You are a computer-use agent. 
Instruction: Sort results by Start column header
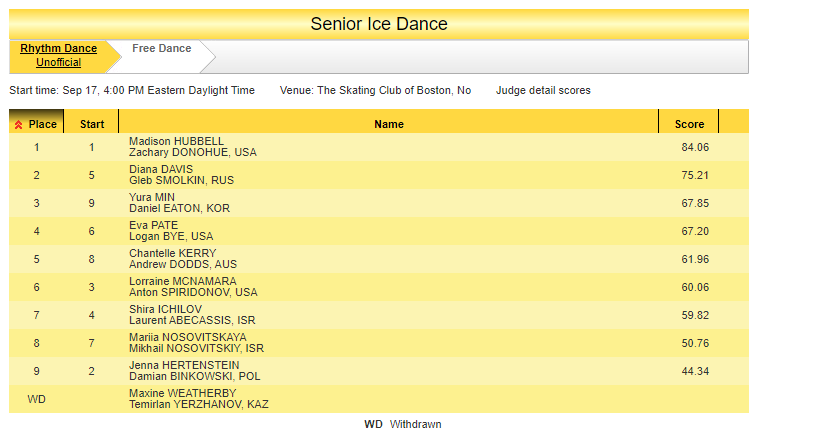[92, 124]
